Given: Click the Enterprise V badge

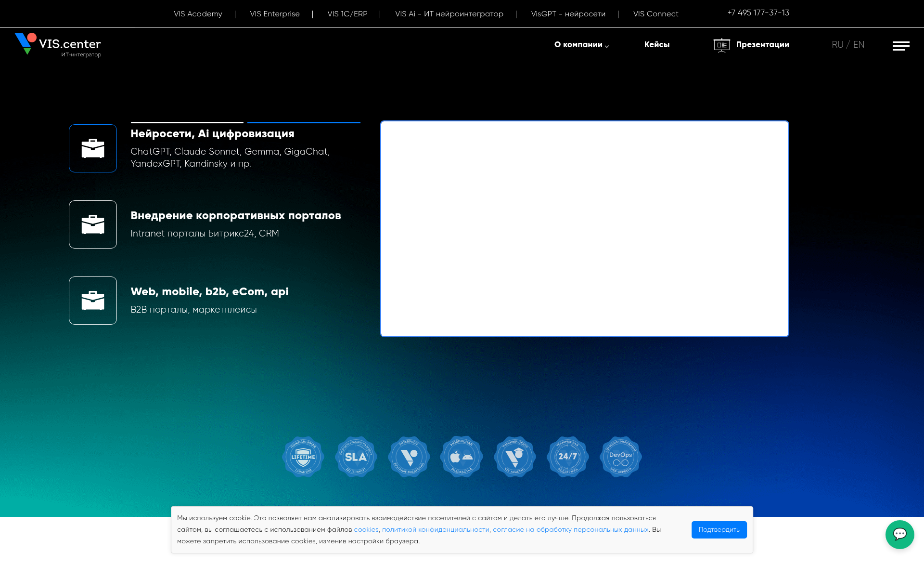Looking at the screenshot, I should [x=409, y=457].
